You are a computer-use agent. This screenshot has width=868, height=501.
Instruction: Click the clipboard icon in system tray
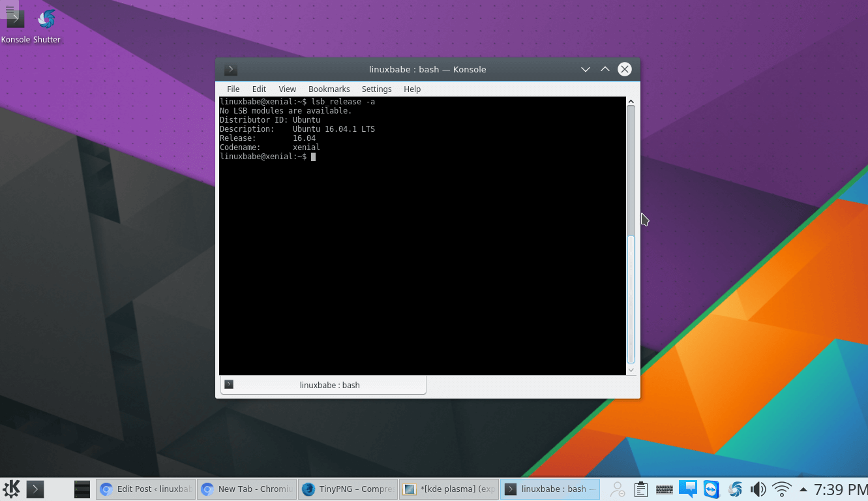640,489
